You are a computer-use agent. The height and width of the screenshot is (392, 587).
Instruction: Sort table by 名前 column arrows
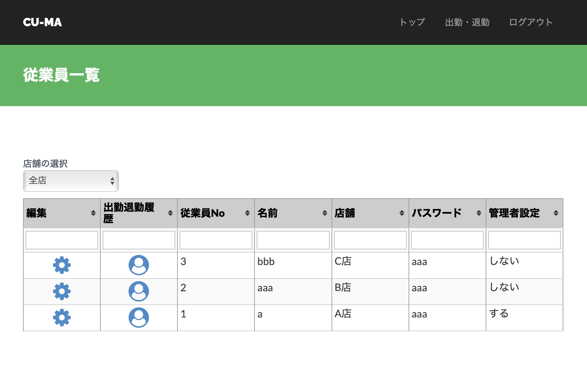[325, 213]
